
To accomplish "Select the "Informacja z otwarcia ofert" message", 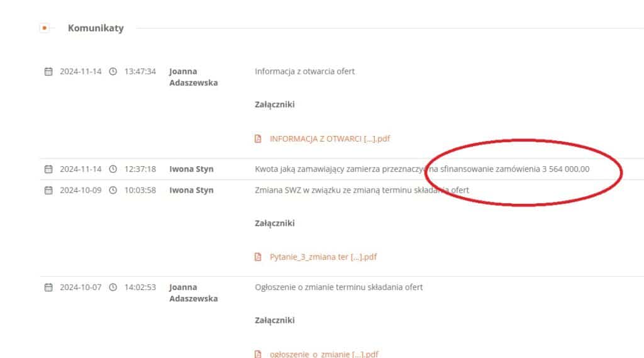I will pyautogui.click(x=304, y=72).
